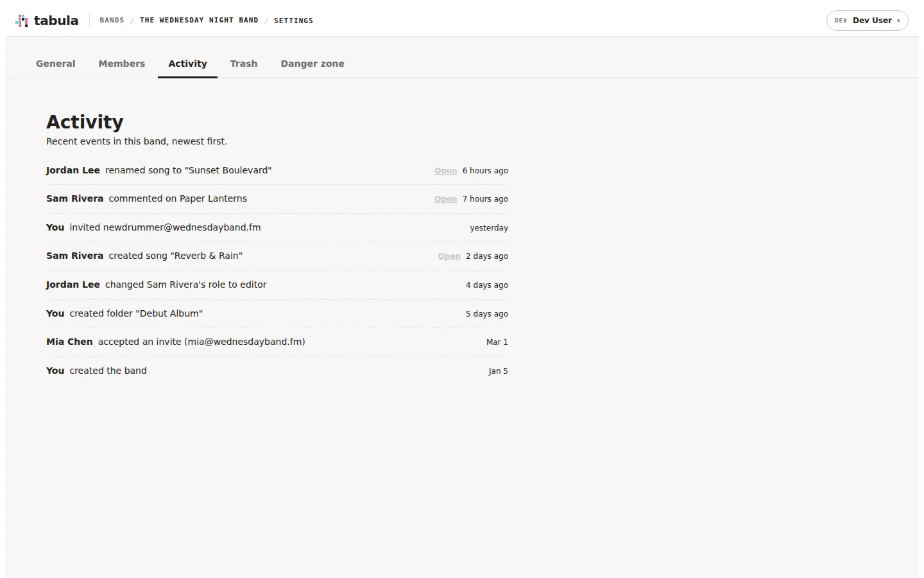Click 'invited newdrummer@wednesdayband.fm' text
This screenshot has width=924, height=578.
165,227
